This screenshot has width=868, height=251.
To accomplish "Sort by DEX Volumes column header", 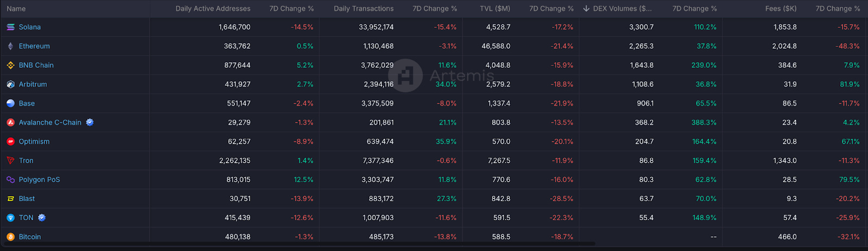I will point(622,9).
